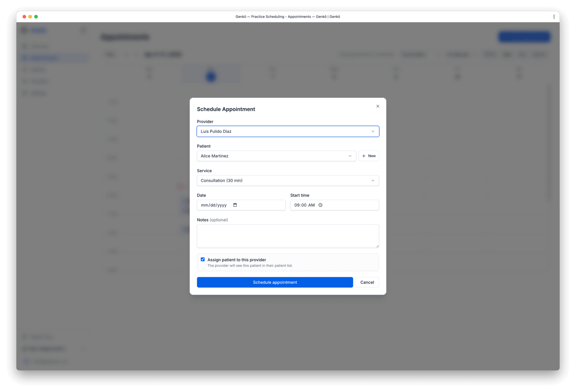
Task: Uncheck Assign patient to this provider
Action: click(x=202, y=259)
